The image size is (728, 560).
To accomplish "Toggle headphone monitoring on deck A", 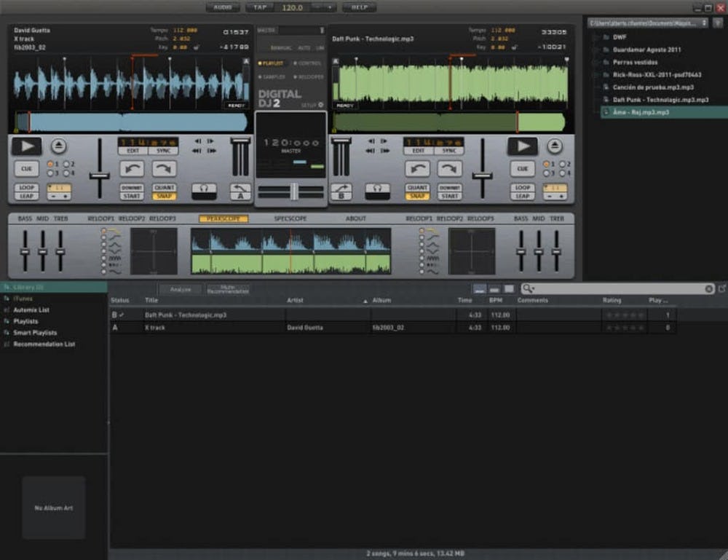I will [205, 190].
